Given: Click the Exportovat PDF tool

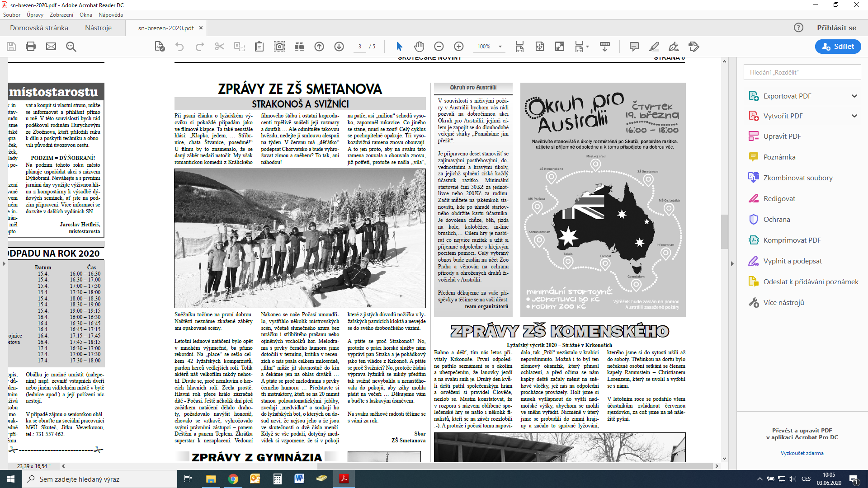Looking at the screenshot, I should pyautogui.click(x=787, y=96).
